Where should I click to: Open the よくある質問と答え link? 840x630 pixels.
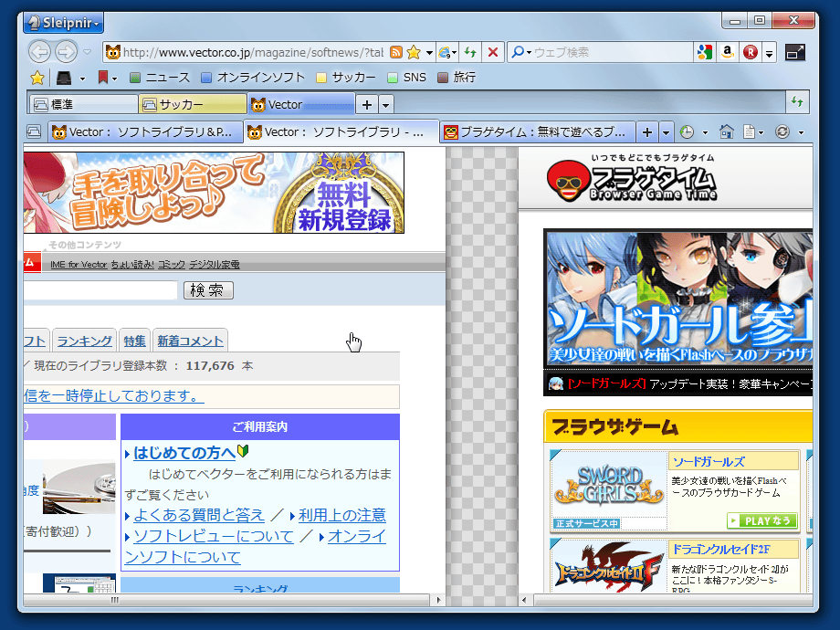199,515
